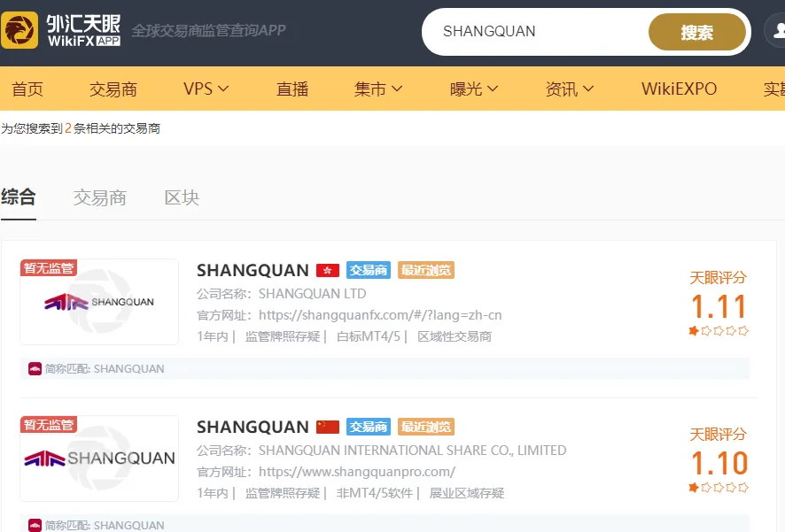This screenshot has width=785, height=532.
Task: Open first SHANGQUAN logo thumbnail
Action: click(x=99, y=302)
